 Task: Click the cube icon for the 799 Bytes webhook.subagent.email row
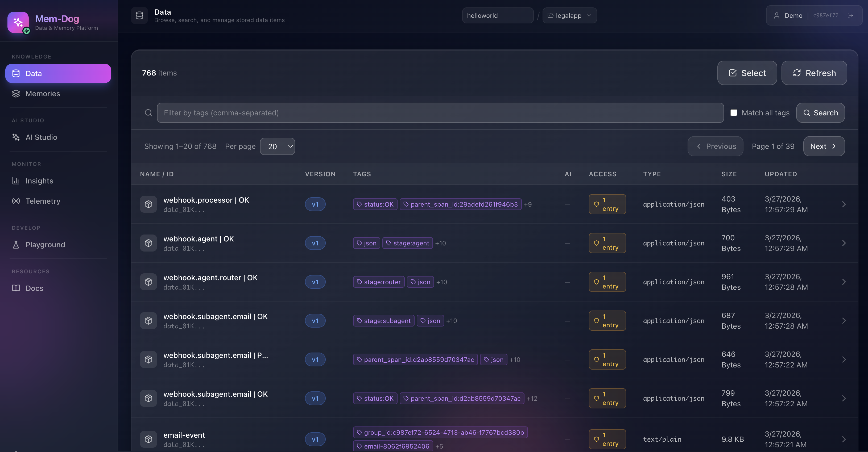pos(148,398)
